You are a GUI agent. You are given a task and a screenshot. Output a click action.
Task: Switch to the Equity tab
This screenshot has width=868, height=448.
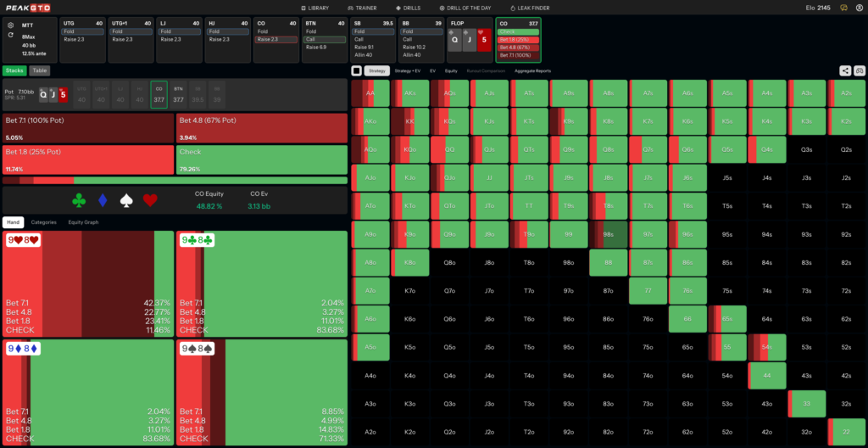(451, 70)
